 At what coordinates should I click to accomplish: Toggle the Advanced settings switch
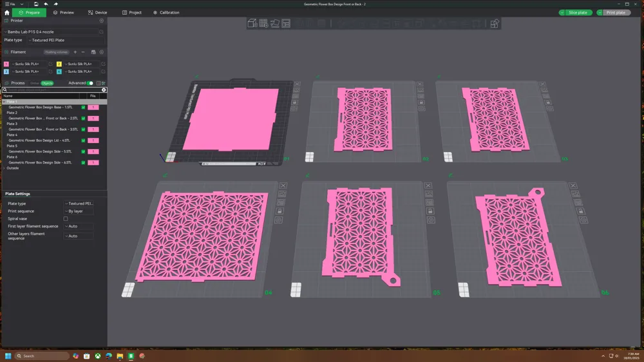click(90, 83)
